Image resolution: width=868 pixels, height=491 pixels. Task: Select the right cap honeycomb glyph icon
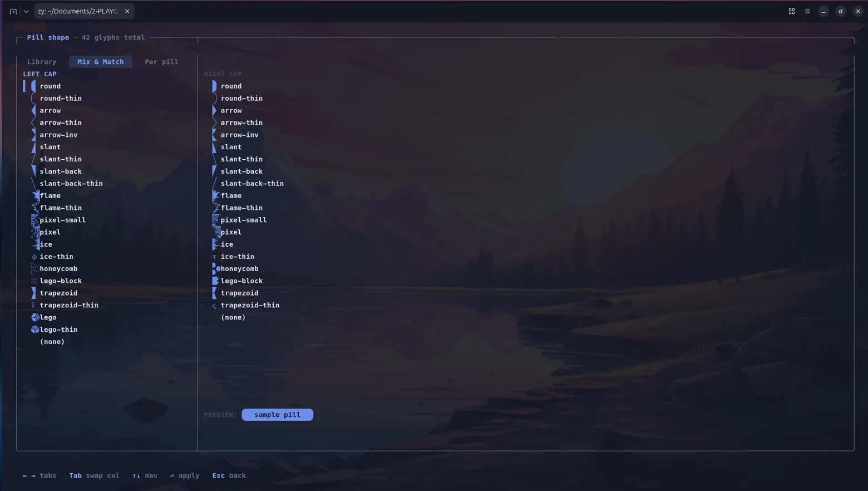tap(216, 269)
